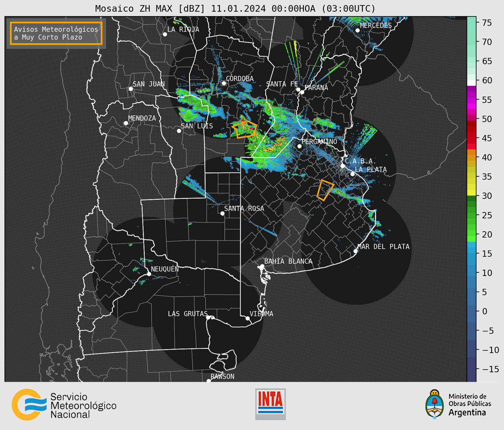Click the INTA logo
This screenshot has height=430, width=504.
coord(270,404)
